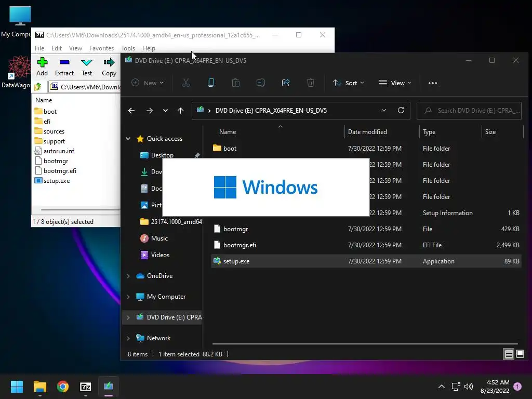Go back in File Explorer
Image resolution: width=532 pixels, height=399 pixels.
click(131, 111)
